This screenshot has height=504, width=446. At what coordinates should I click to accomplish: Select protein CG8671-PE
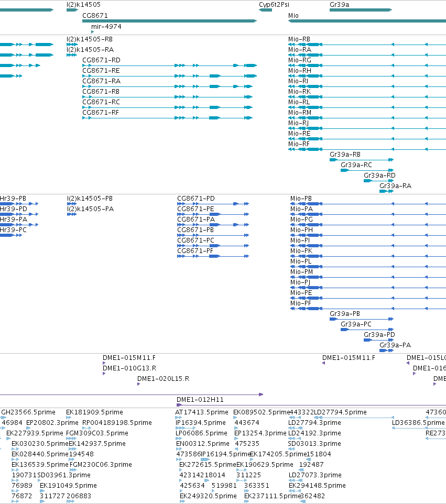click(213, 214)
